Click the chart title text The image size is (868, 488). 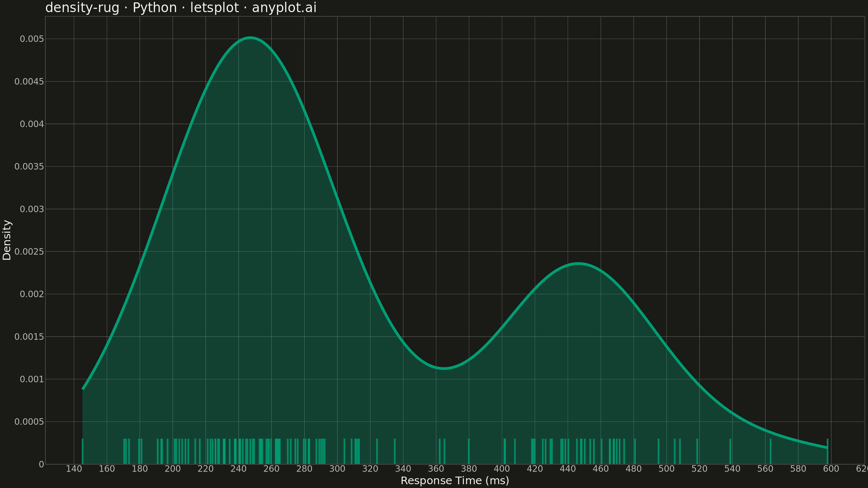[181, 8]
